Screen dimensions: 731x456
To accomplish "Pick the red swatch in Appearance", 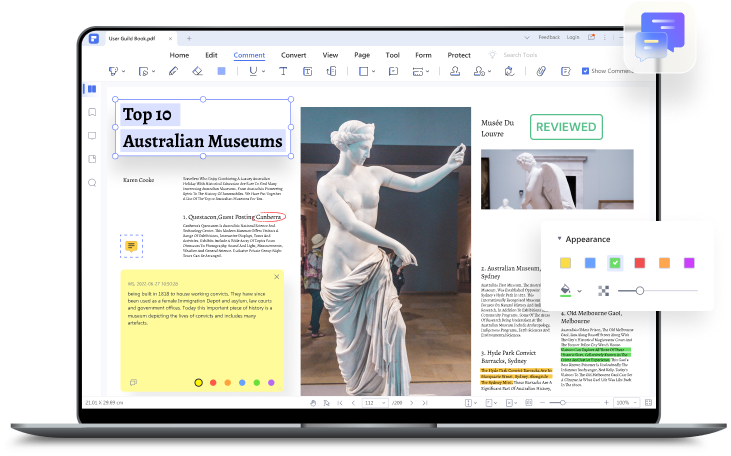I will [x=640, y=263].
